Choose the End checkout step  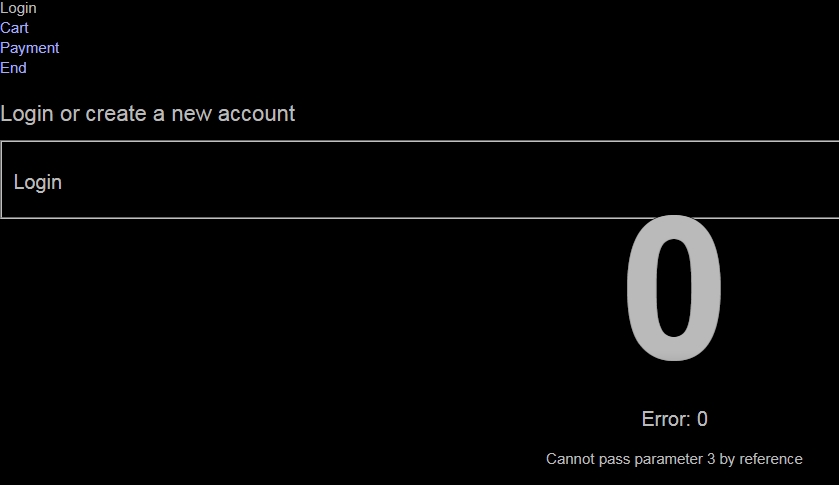pos(13,68)
